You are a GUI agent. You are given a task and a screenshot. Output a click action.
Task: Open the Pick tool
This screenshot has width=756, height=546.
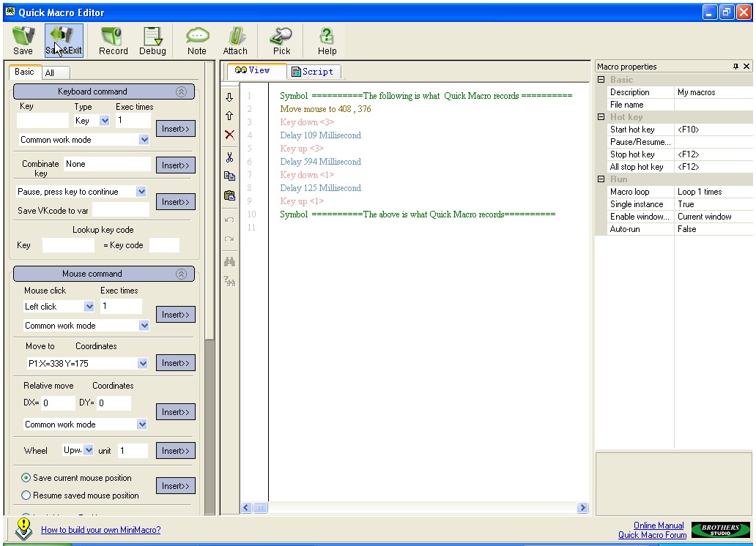coord(281,40)
